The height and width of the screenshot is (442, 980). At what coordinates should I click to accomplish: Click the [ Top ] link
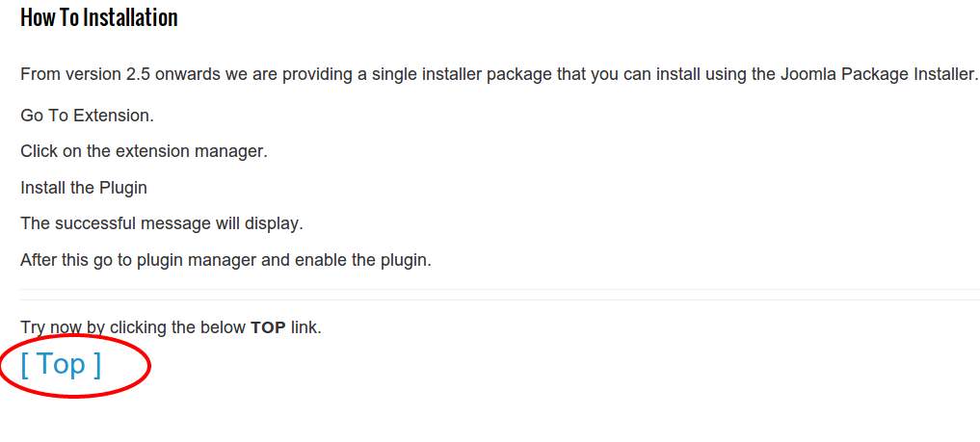[61, 364]
